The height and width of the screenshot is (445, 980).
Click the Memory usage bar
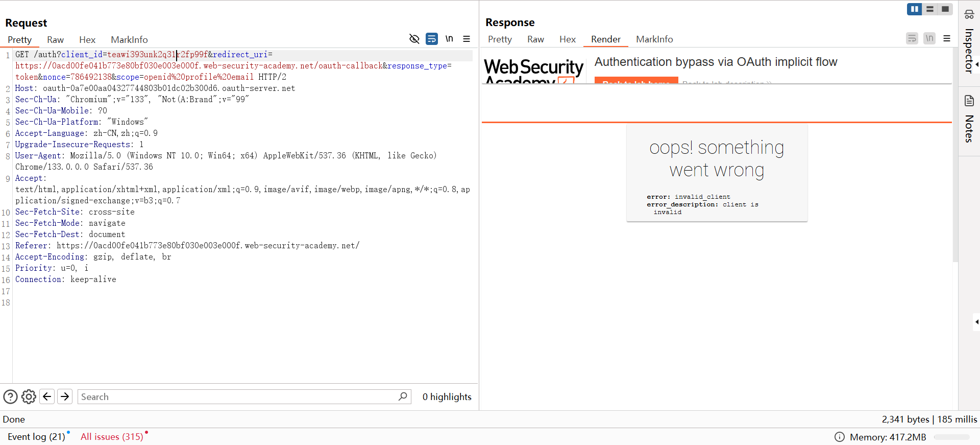(x=951, y=437)
